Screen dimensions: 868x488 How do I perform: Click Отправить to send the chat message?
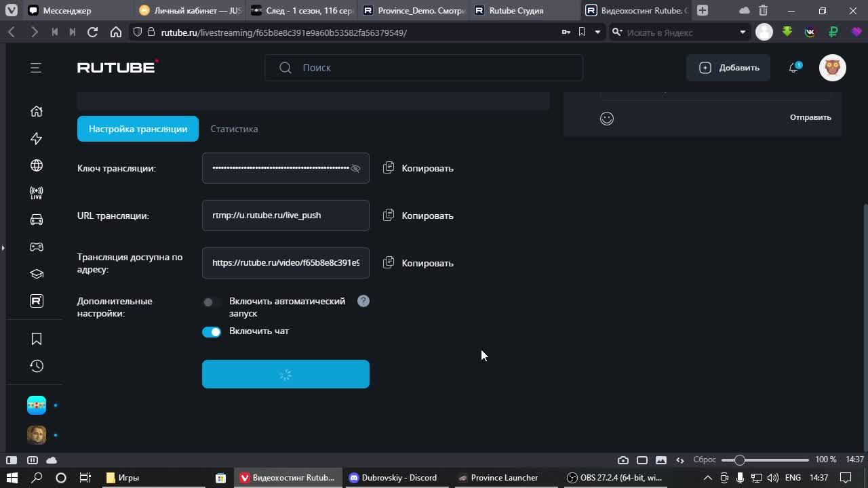click(810, 117)
